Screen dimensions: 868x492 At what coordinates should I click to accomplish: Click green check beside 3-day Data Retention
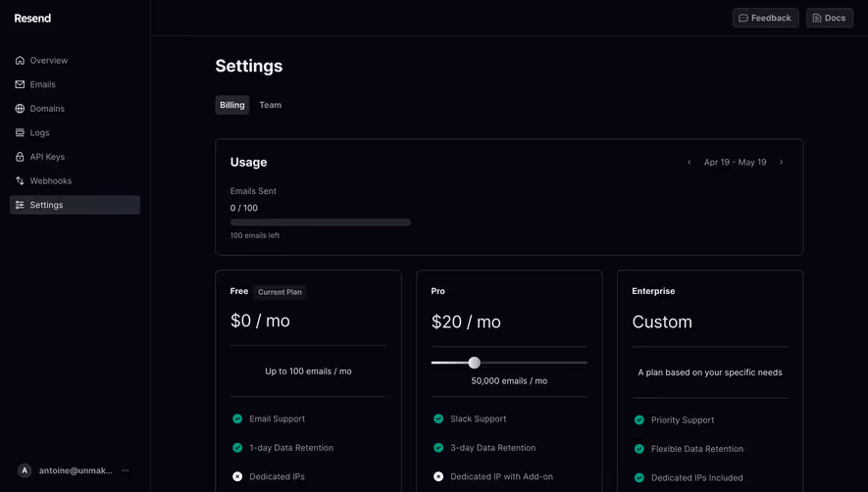[x=438, y=448]
